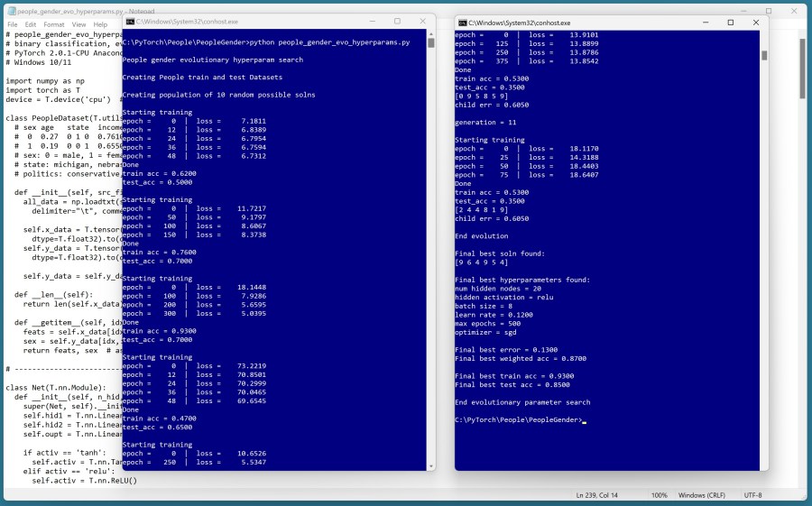Click the left console title 'C:\Windows\System32\conhost.exe'
Viewport: 812px width, 506px height.
187,22
